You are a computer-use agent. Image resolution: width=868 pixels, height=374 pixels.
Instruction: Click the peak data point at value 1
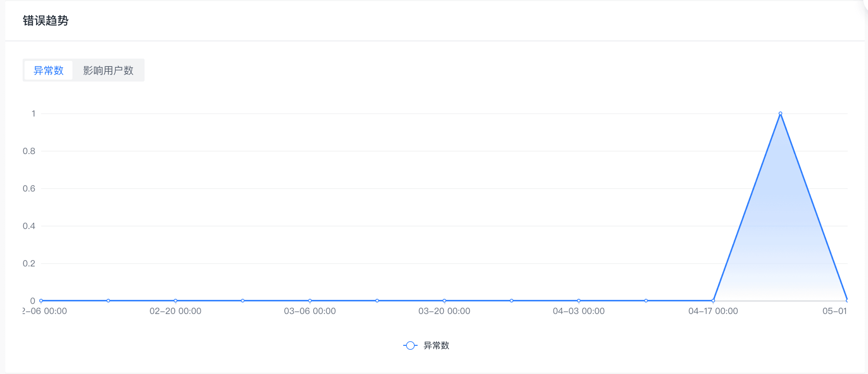coord(780,113)
